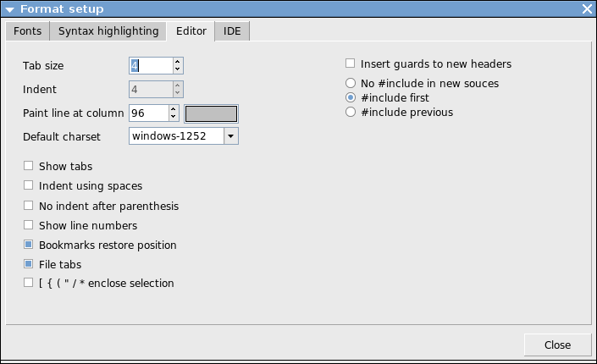
Task: Increase Tab size with up arrow
Action: point(177,62)
